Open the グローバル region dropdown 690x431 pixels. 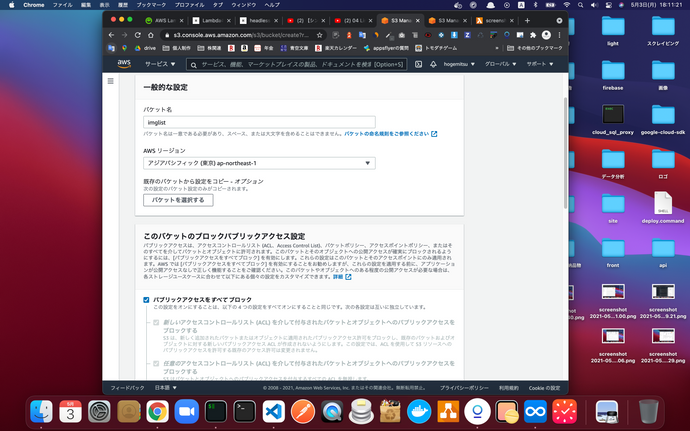click(500, 64)
